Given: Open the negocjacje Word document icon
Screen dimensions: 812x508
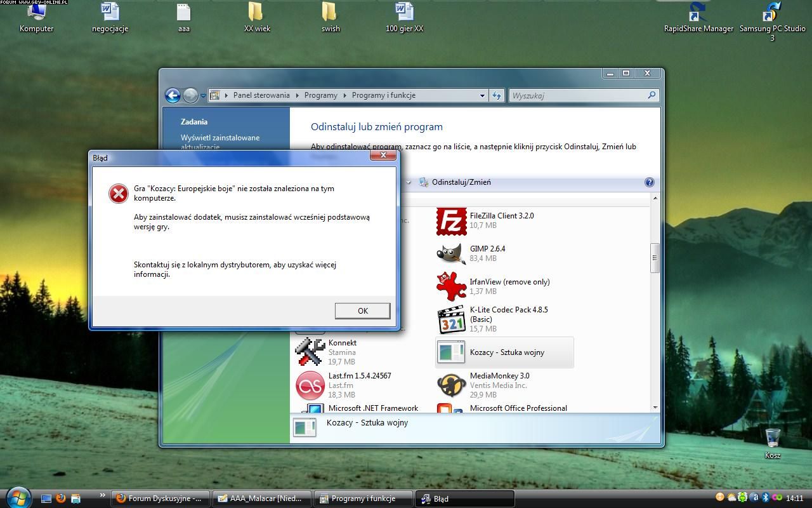Looking at the screenshot, I should point(110,18).
